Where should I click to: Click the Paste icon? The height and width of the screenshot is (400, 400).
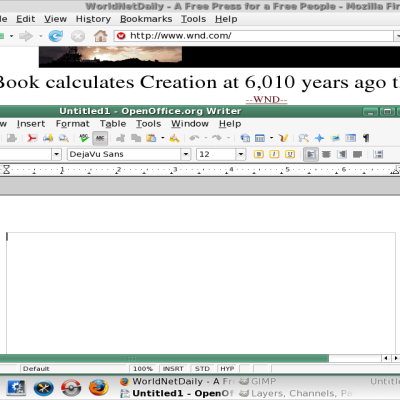(152, 138)
